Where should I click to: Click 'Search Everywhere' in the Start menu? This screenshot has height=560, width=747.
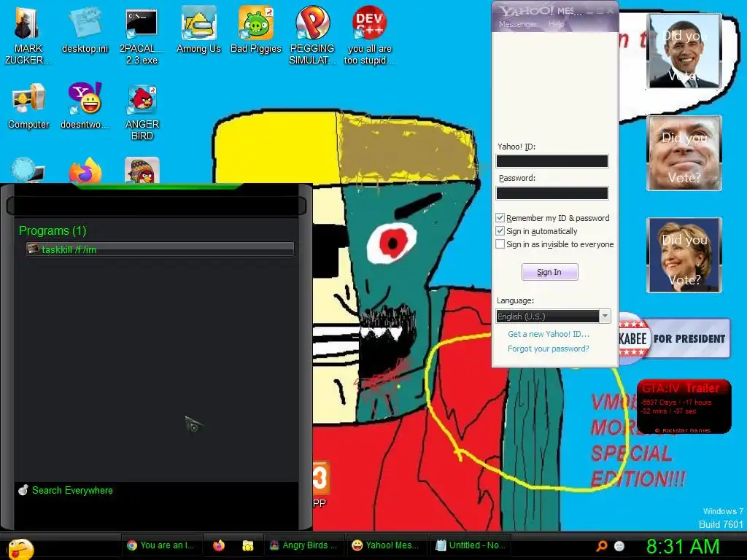click(66, 491)
